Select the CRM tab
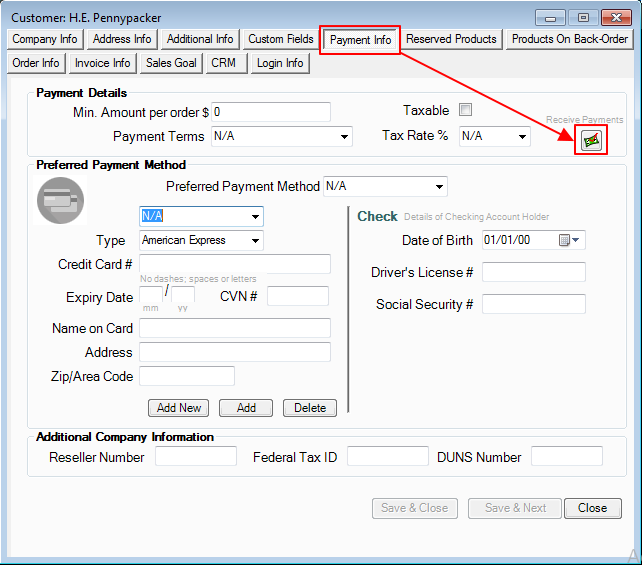 [x=223, y=63]
